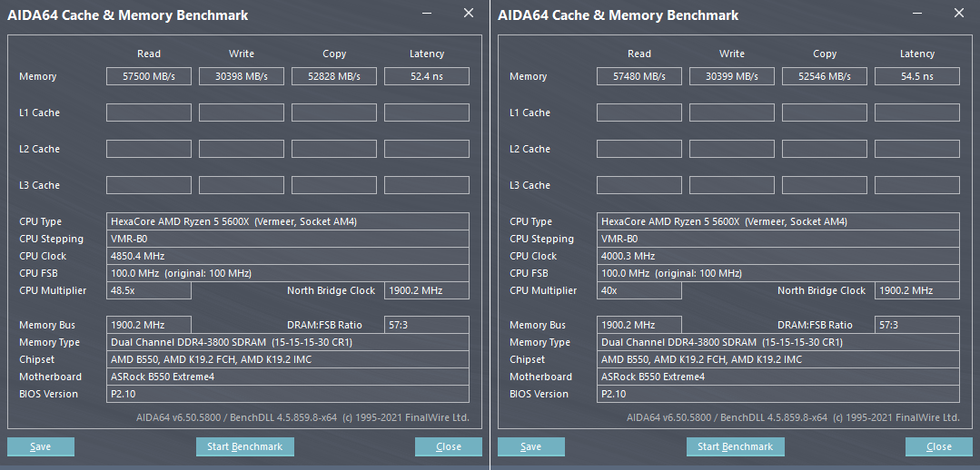Click the 54.5 ns memory latency result
Image resolution: width=980 pixels, height=470 pixels.
point(917,76)
